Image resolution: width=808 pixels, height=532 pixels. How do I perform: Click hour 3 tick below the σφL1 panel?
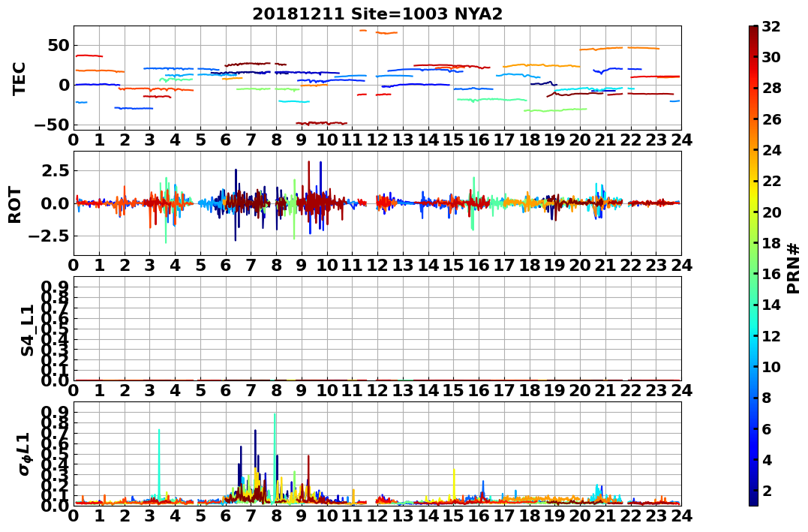coord(149,515)
